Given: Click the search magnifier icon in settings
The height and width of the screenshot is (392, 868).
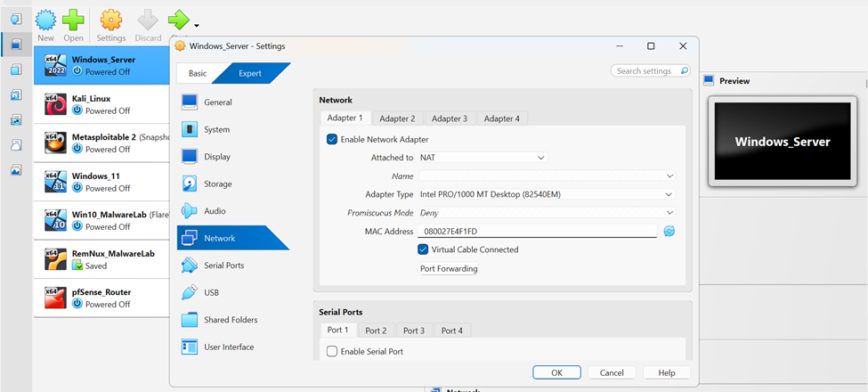Looking at the screenshot, I should [x=685, y=71].
